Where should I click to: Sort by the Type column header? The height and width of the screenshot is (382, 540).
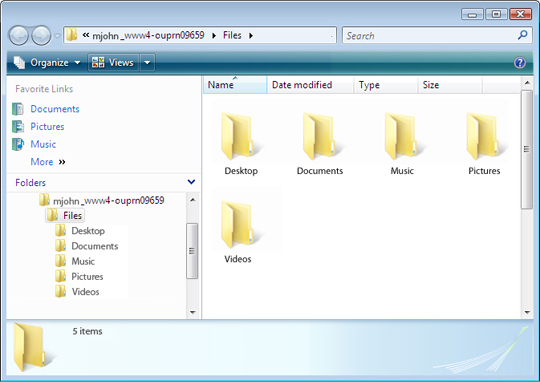tap(386, 85)
